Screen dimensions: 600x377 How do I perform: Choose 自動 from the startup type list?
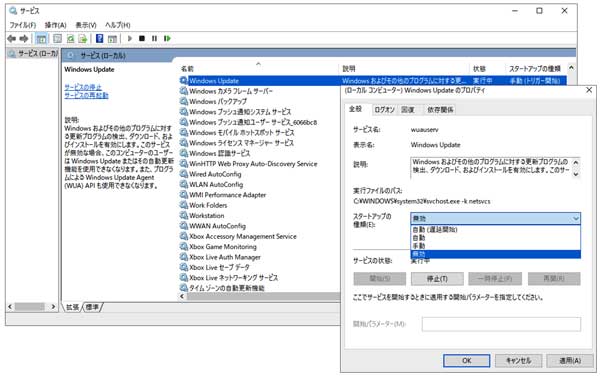coord(496,238)
